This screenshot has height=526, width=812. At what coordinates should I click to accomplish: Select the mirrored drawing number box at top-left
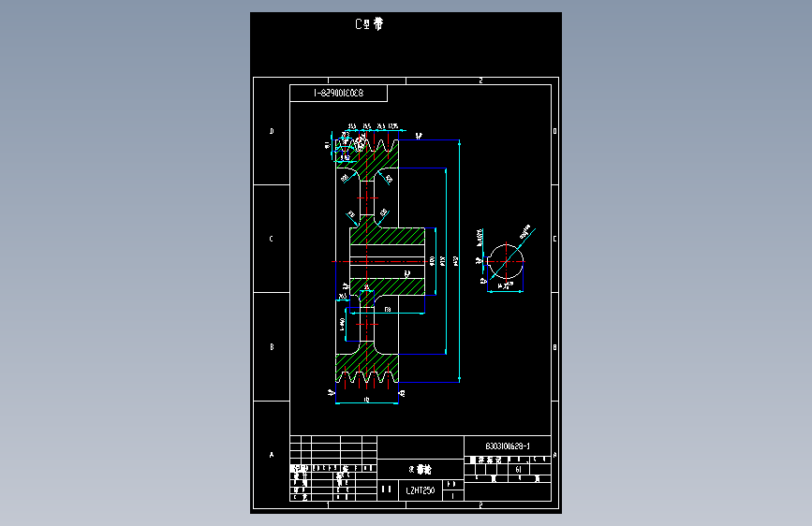coord(338,94)
